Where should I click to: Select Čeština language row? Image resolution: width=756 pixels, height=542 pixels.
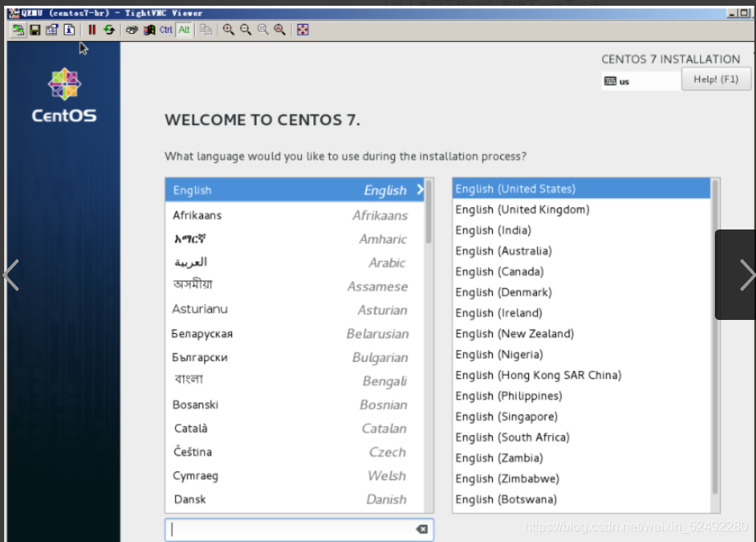(x=295, y=452)
